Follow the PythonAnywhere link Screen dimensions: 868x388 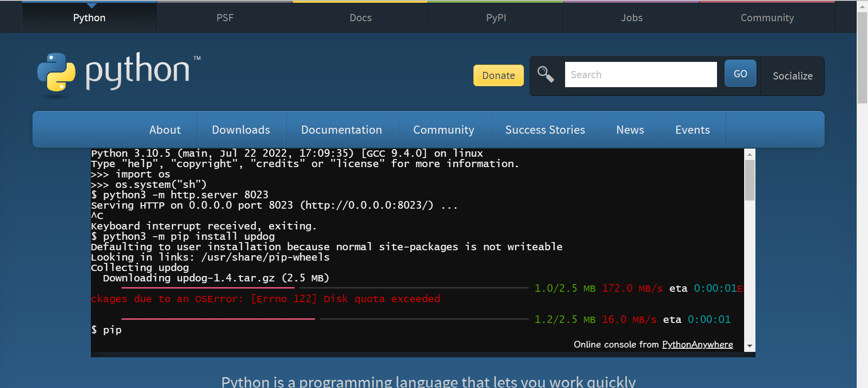pyautogui.click(x=697, y=345)
